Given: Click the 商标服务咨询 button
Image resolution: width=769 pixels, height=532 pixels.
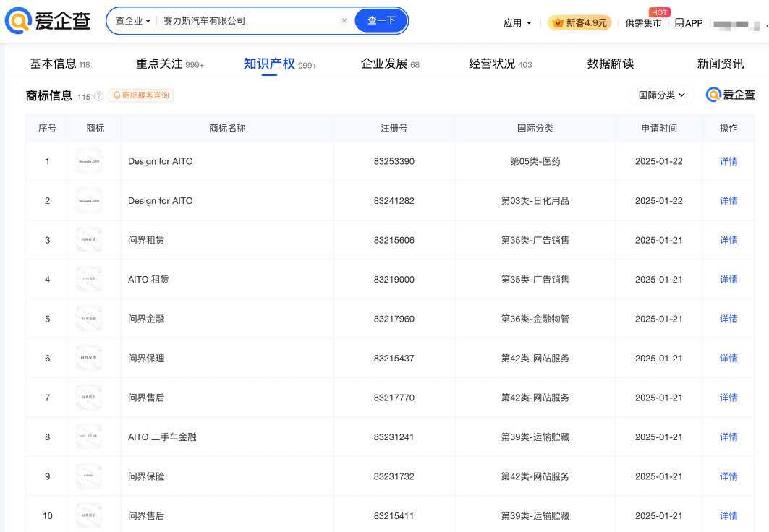Looking at the screenshot, I should 141,95.
